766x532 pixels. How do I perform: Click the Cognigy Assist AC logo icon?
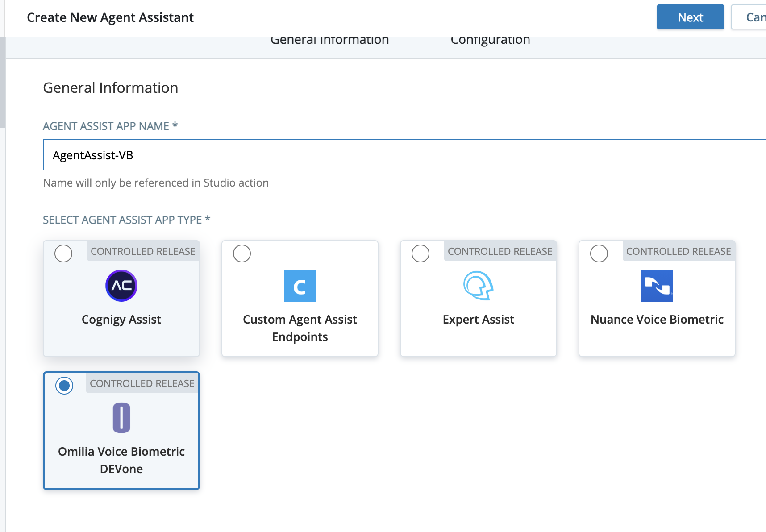pyautogui.click(x=121, y=286)
